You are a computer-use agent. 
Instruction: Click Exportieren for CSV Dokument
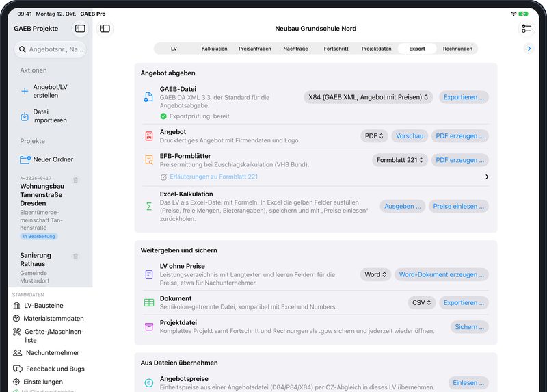[x=464, y=302]
